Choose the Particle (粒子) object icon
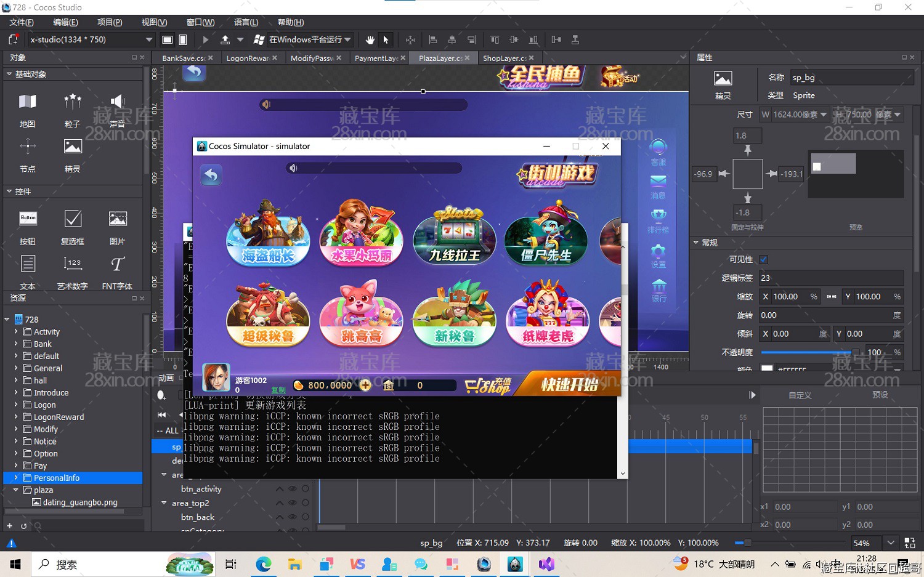This screenshot has width=924, height=577. (x=73, y=102)
